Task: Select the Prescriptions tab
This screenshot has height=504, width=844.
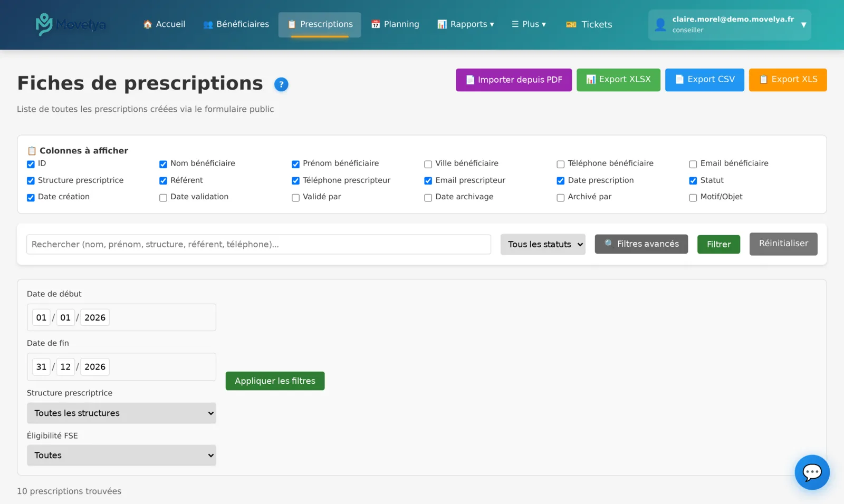Action: (x=320, y=24)
